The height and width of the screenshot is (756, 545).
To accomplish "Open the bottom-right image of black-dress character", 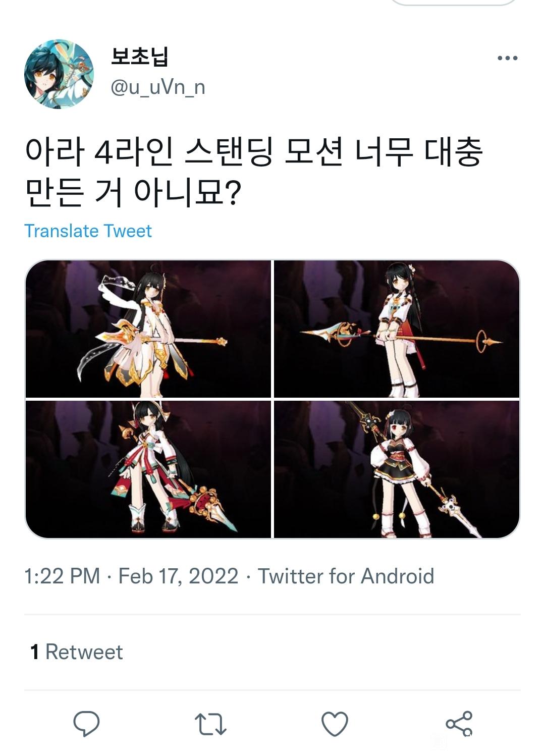I will click(397, 469).
